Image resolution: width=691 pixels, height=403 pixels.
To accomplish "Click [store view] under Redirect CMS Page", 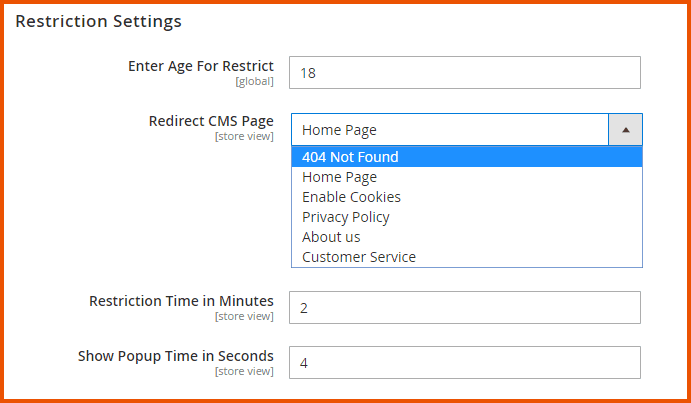I will pos(244,136).
